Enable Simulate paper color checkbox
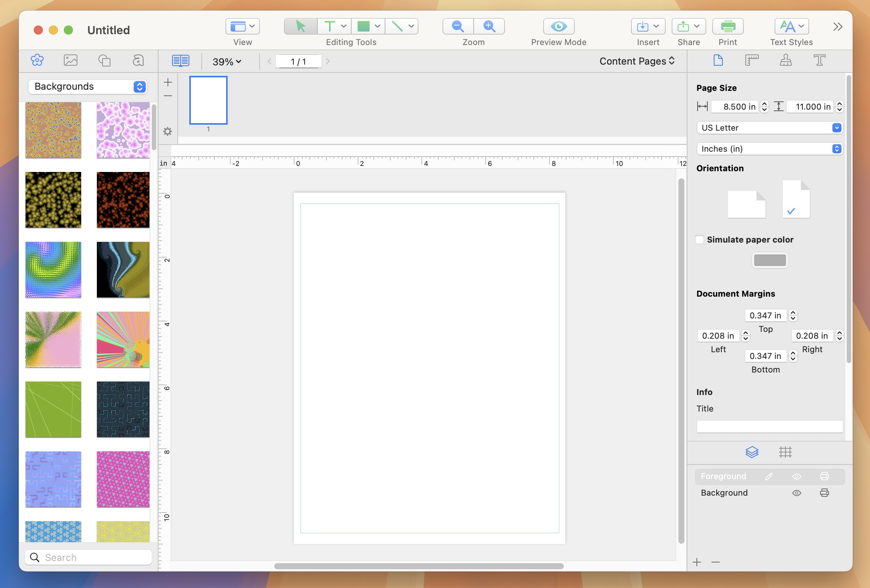 pyautogui.click(x=699, y=239)
